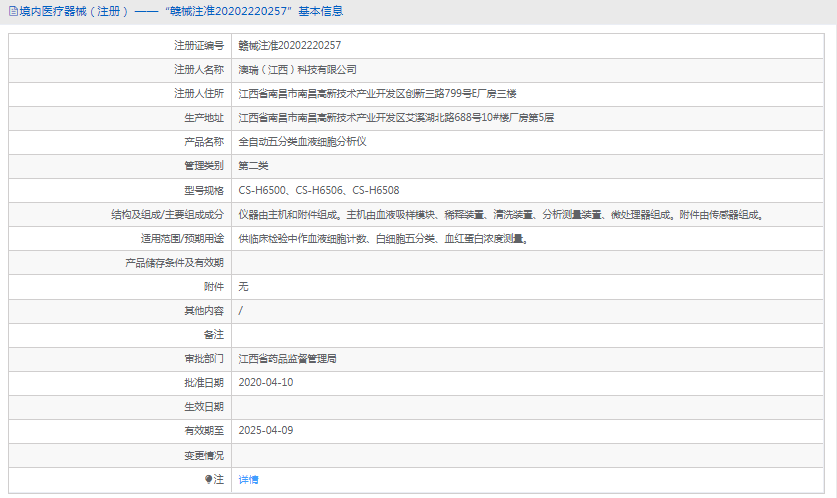Click the 注册人住所 row label
The width and height of the screenshot is (837, 498).
point(199,93)
